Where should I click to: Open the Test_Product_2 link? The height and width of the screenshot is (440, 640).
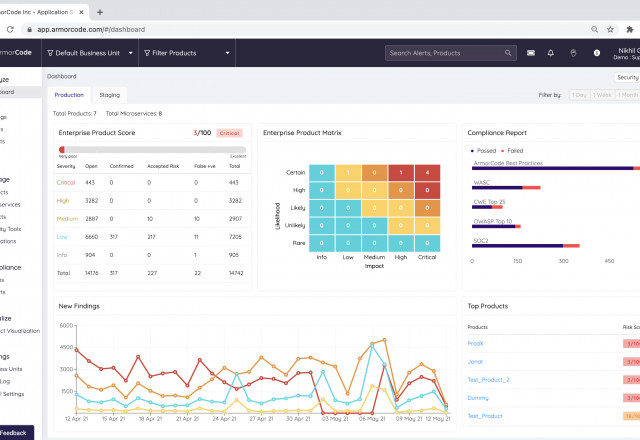coord(488,380)
